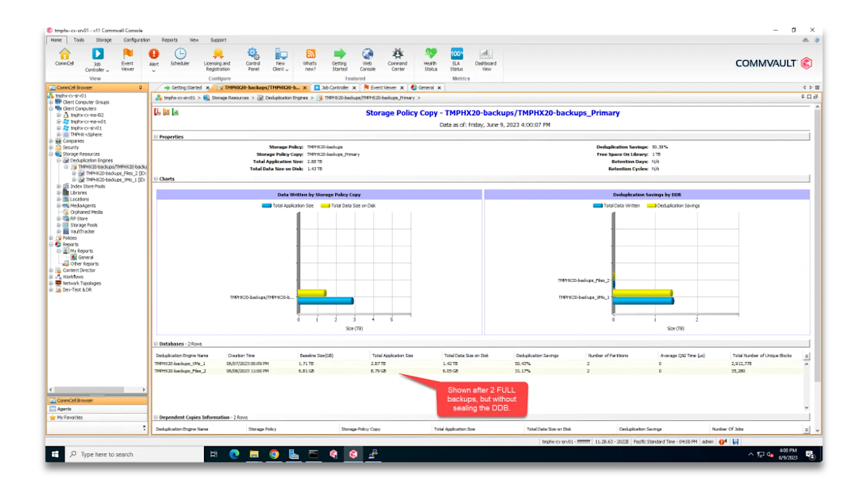Select Orphaned Media in the tree
868x488 pixels.
86,212
